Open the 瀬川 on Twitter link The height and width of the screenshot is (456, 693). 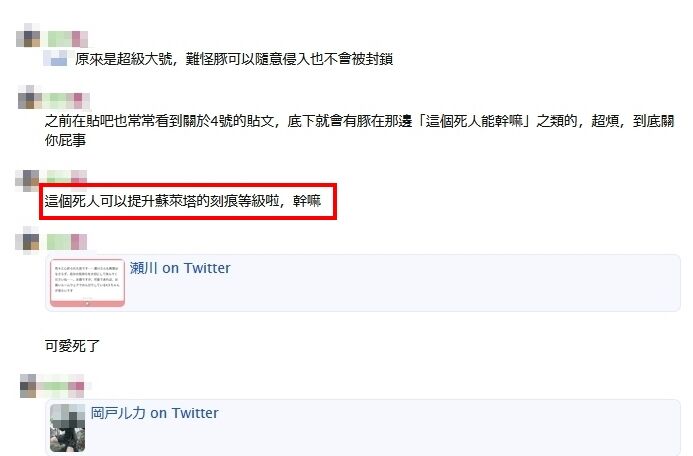click(180, 268)
